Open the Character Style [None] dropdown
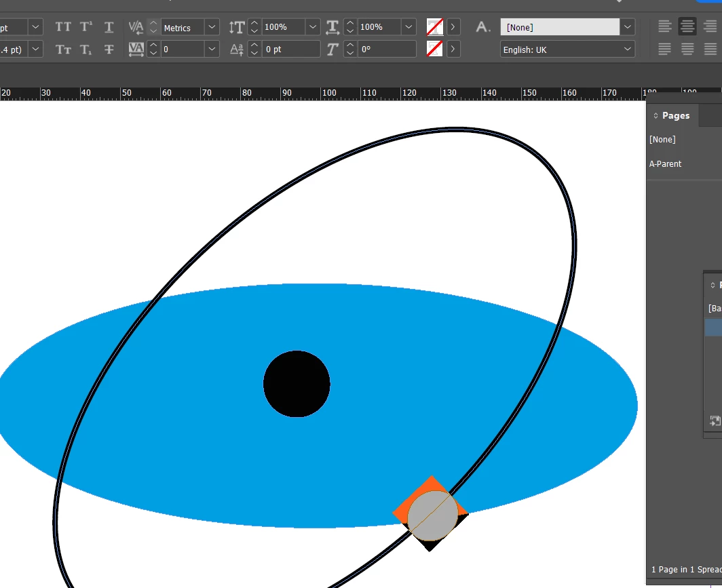Screen dimensions: 722x588 627,27
